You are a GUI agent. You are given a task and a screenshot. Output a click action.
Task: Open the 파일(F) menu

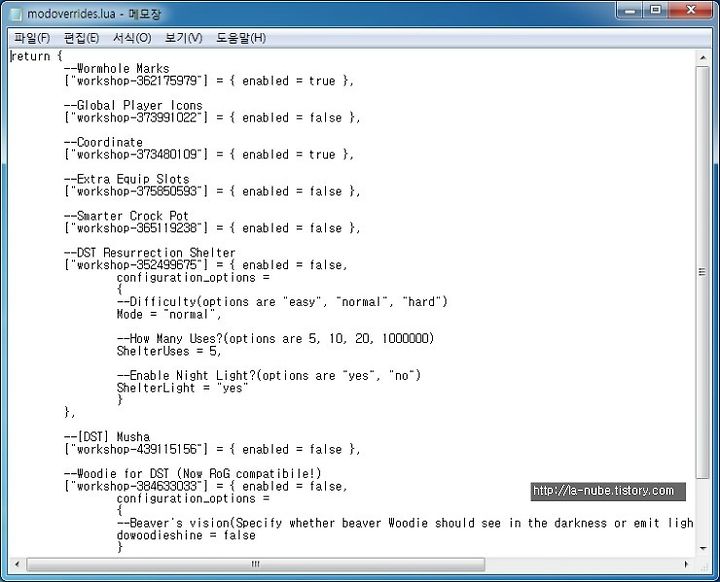click(x=32, y=38)
